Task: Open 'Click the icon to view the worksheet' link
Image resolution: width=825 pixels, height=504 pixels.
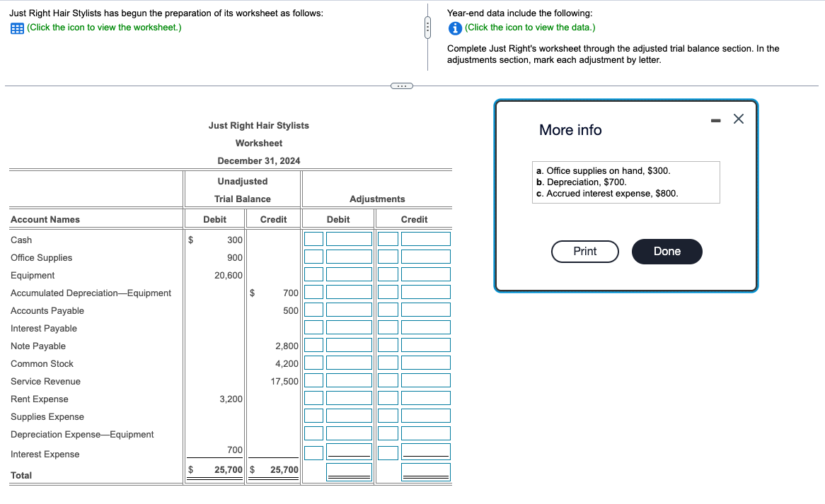Action: pos(104,28)
